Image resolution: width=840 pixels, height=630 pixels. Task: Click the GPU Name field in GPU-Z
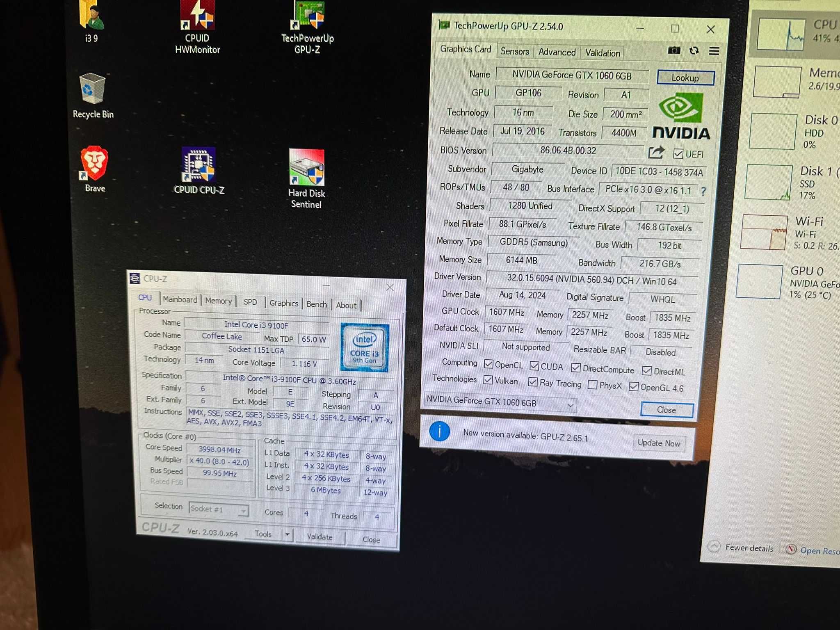pyautogui.click(x=572, y=75)
